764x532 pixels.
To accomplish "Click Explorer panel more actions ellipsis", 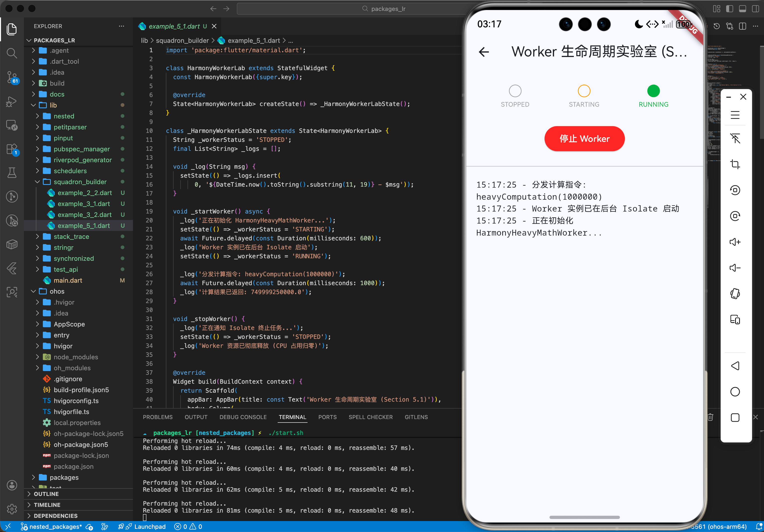I will pyautogui.click(x=122, y=26).
